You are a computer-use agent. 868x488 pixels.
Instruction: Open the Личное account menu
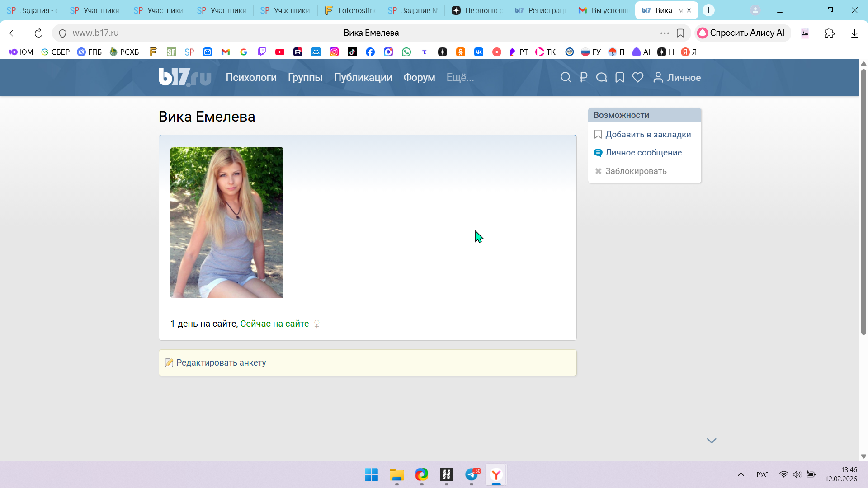pos(677,77)
